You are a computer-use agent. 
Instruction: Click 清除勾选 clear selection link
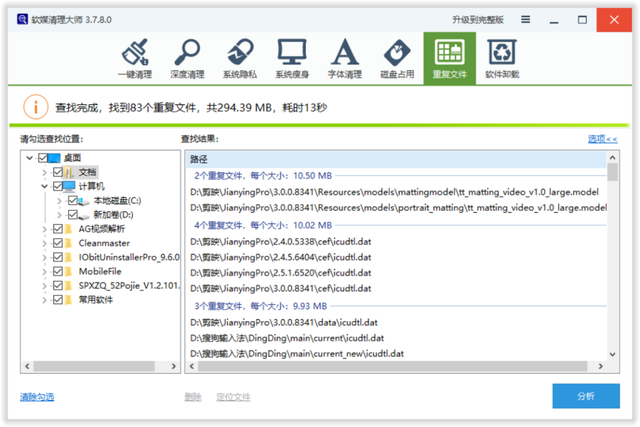click(37, 397)
